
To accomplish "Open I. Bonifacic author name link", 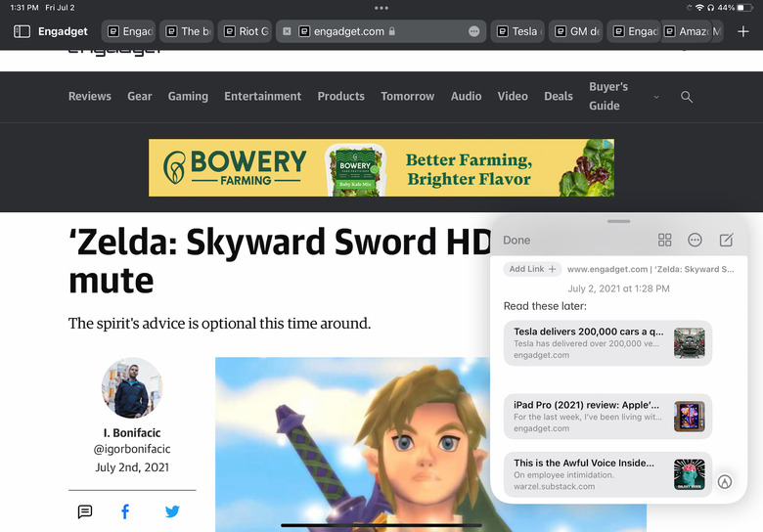I will point(132,432).
